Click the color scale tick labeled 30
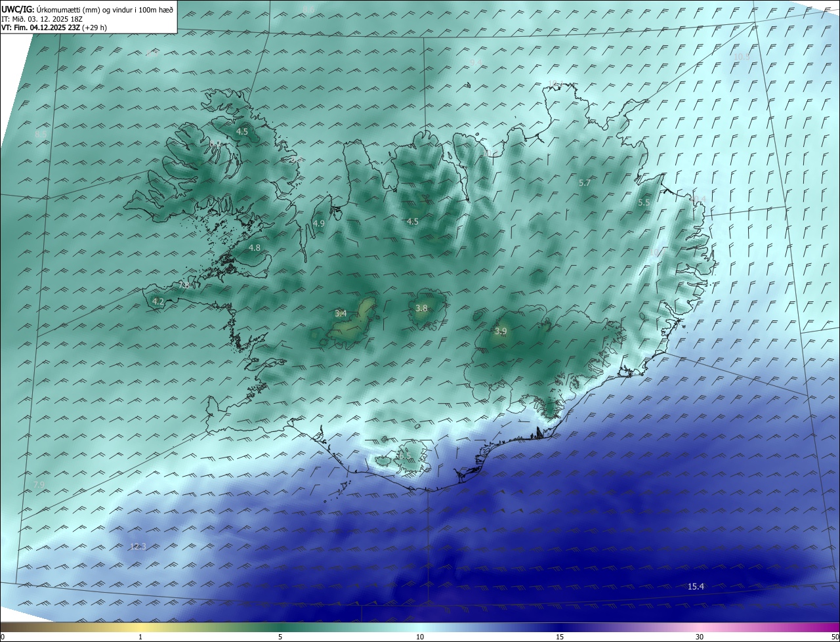Image resolution: width=840 pixels, height=642 pixels. click(700, 637)
